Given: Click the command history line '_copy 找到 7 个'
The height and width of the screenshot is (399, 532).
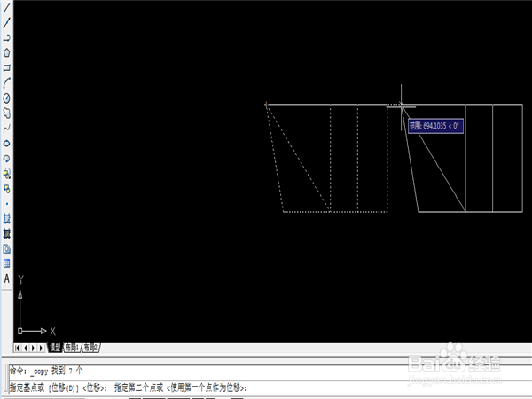Looking at the screenshot, I should (x=57, y=371).
